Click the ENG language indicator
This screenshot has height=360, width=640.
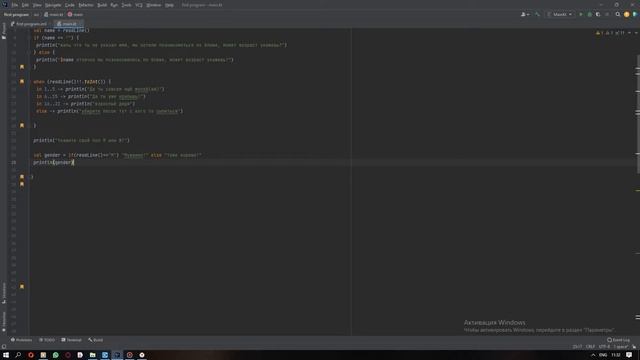tap(603, 355)
